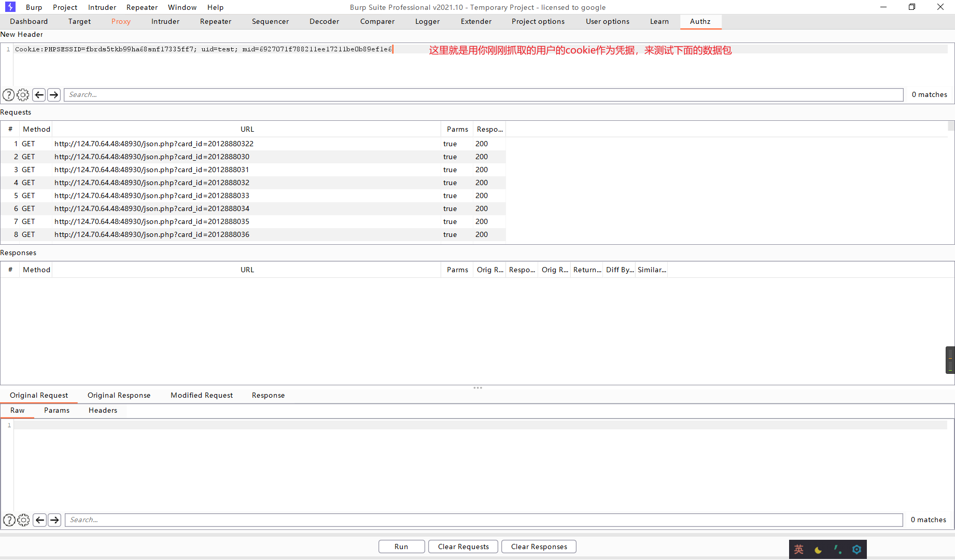Switch to the Intruder tool tab
This screenshot has width=955, height=560.
[x=165, y=22]
